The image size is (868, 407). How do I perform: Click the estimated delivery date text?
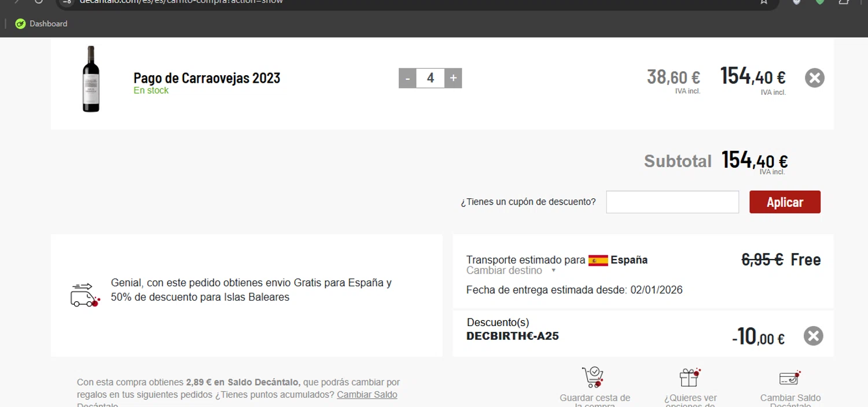coord(575,290)
